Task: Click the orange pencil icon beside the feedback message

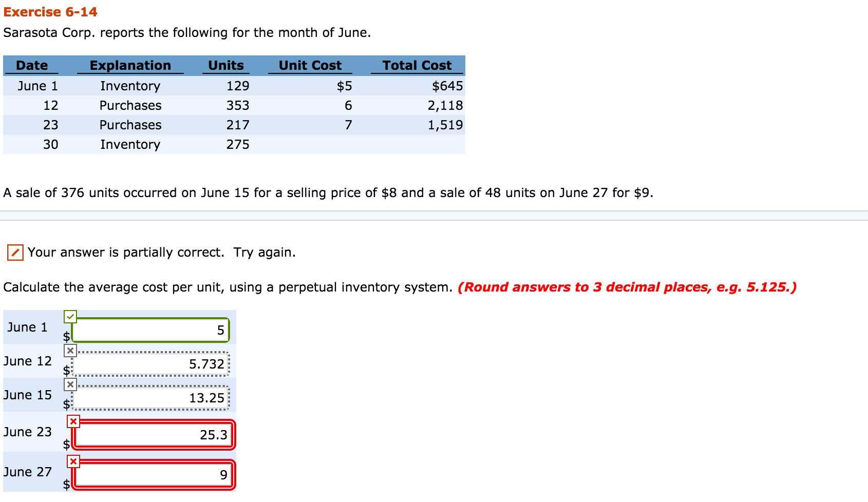Action: tap(15, 252)
